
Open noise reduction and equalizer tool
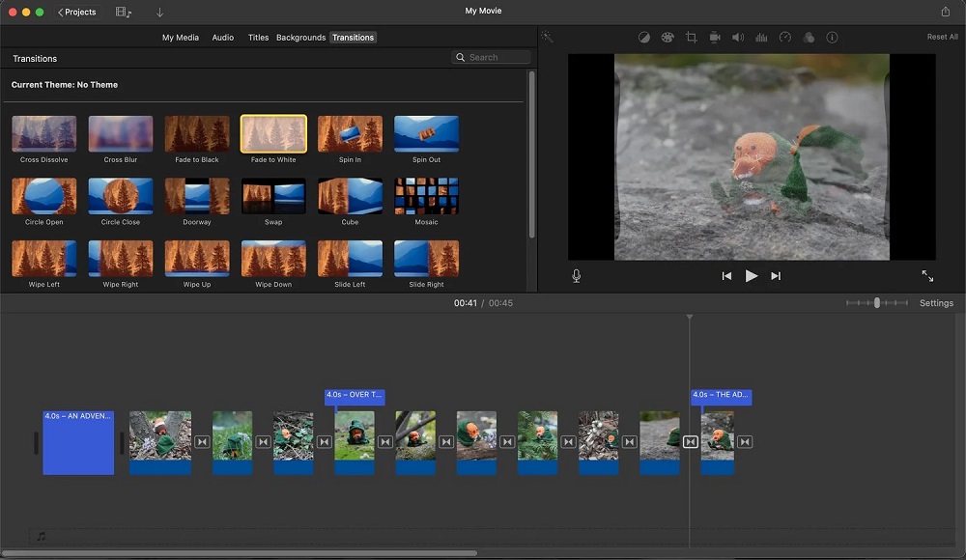[x=761, y=38]
